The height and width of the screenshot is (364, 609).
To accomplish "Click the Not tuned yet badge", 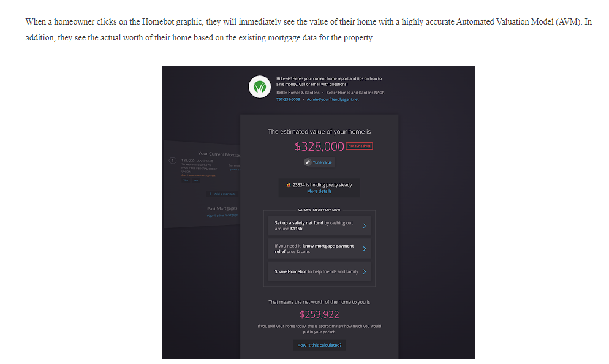I will point(360,146).
